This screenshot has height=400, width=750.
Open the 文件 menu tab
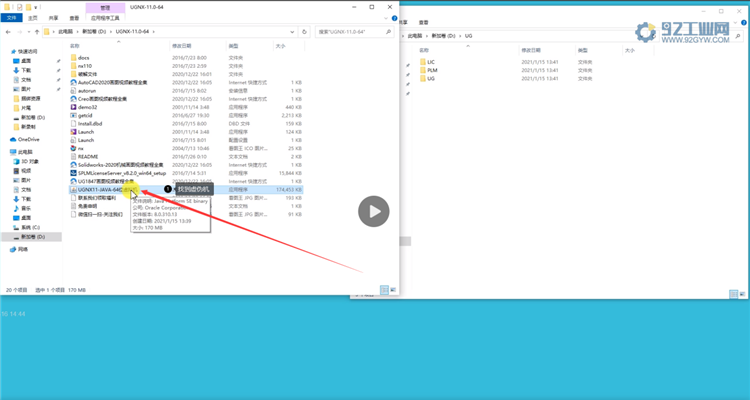coord(11,18)
